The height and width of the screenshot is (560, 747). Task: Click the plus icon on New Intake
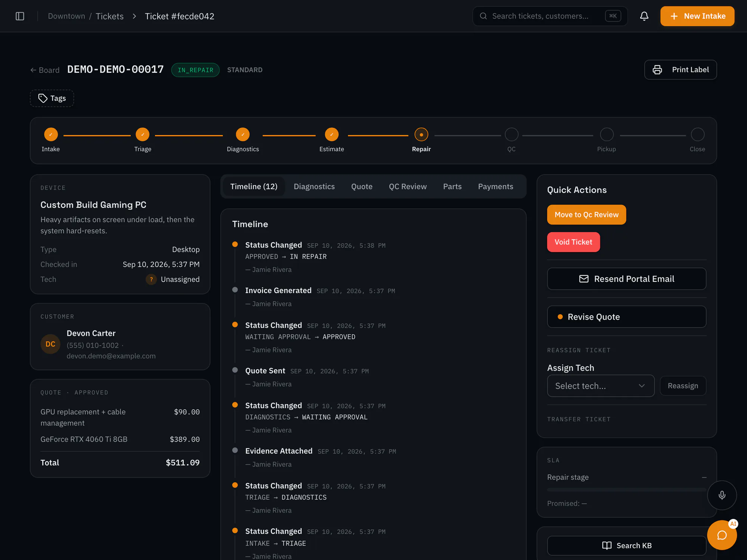click(674, 16)
